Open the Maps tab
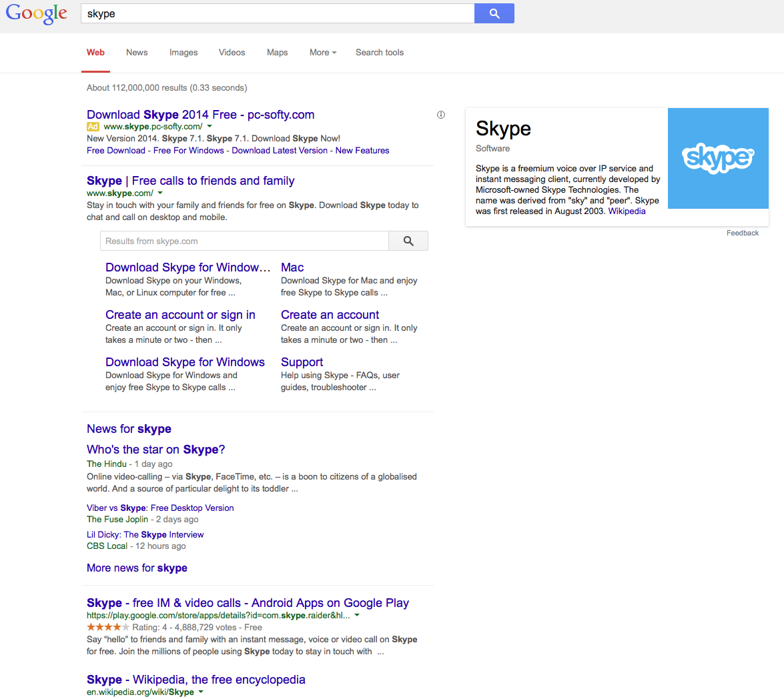The image size is (784, 699). [277, 53]
